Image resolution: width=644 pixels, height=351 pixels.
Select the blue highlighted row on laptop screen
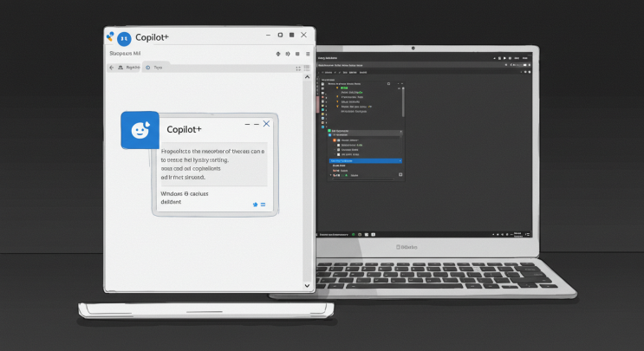(366, 161)
